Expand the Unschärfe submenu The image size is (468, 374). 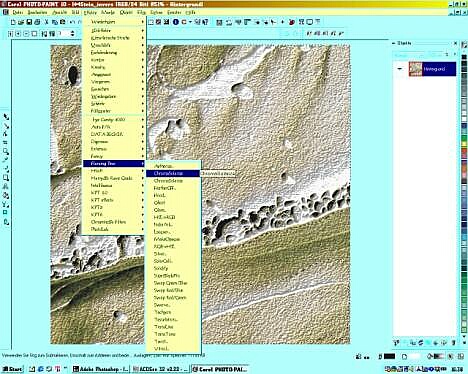tap(113, 45)
